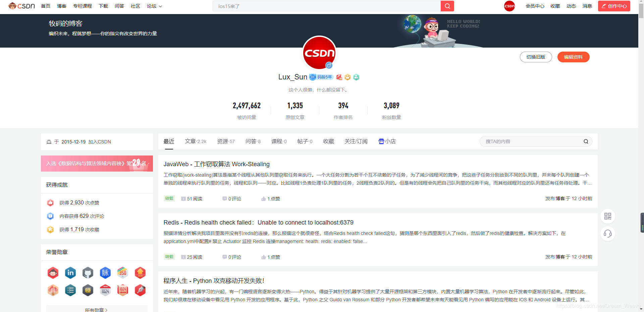Open the 小店 shop tab
Screen dimensions: 644x312
pyautogui.click(x=387, y=141)
